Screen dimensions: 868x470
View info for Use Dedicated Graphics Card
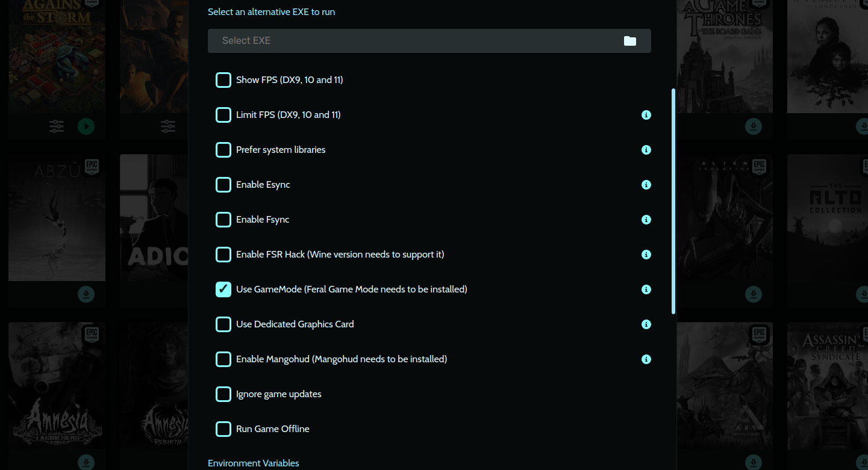646,324
